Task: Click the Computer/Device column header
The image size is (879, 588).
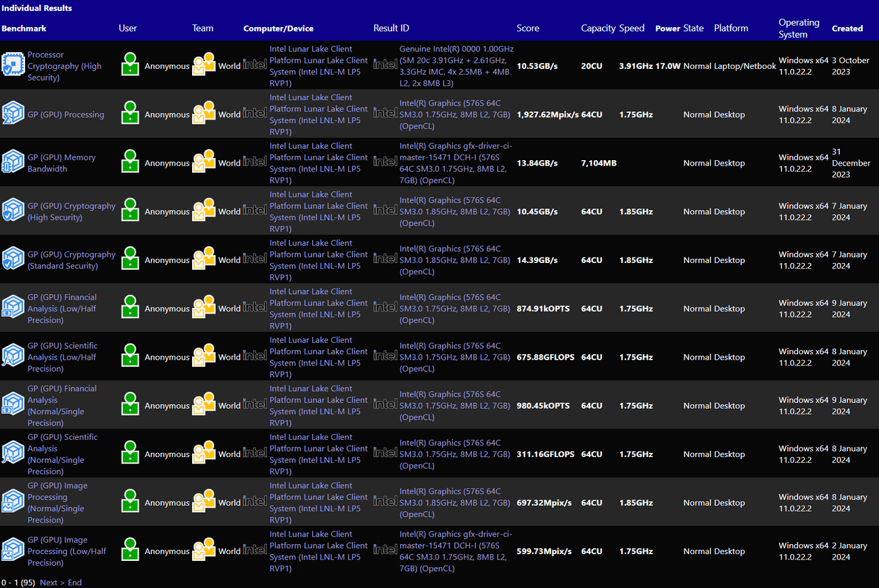Action: tap(278, 28)
